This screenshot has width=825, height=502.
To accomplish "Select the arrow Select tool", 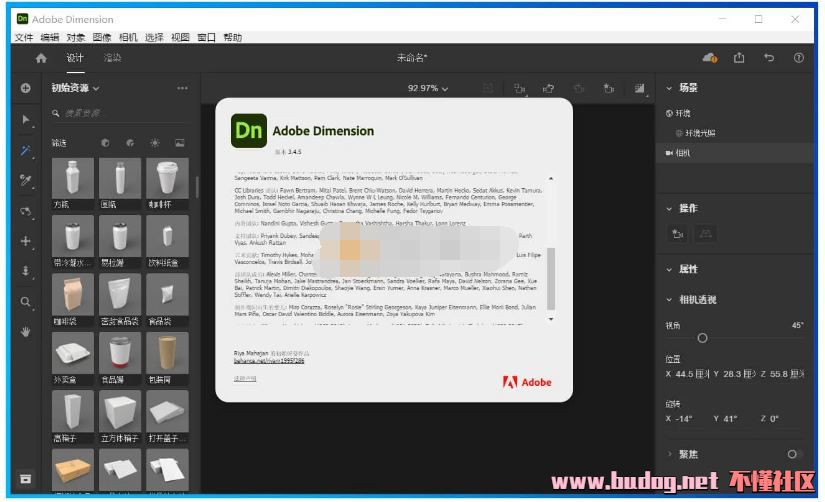I will (x=25, y=120).
